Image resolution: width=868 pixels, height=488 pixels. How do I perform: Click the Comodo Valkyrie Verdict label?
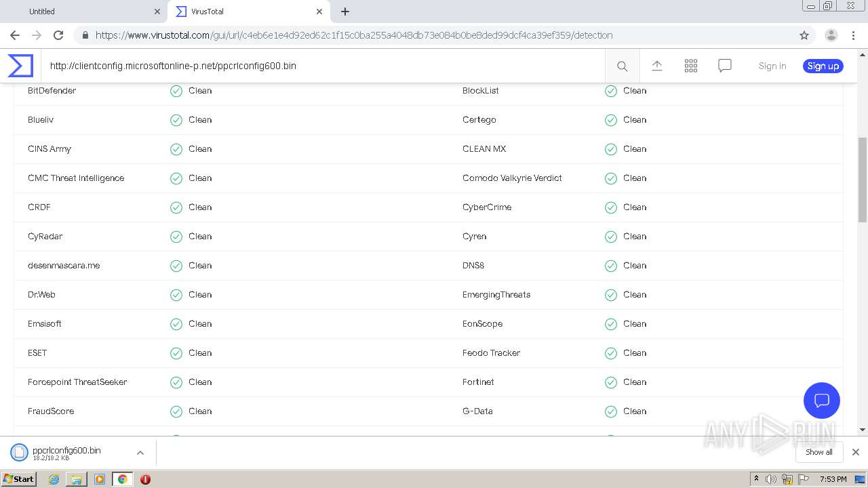pyautogui.click(x=512, y=178)
